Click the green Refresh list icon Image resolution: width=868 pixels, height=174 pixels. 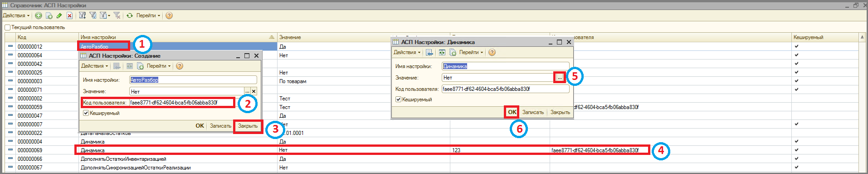[x=130, y=15]
